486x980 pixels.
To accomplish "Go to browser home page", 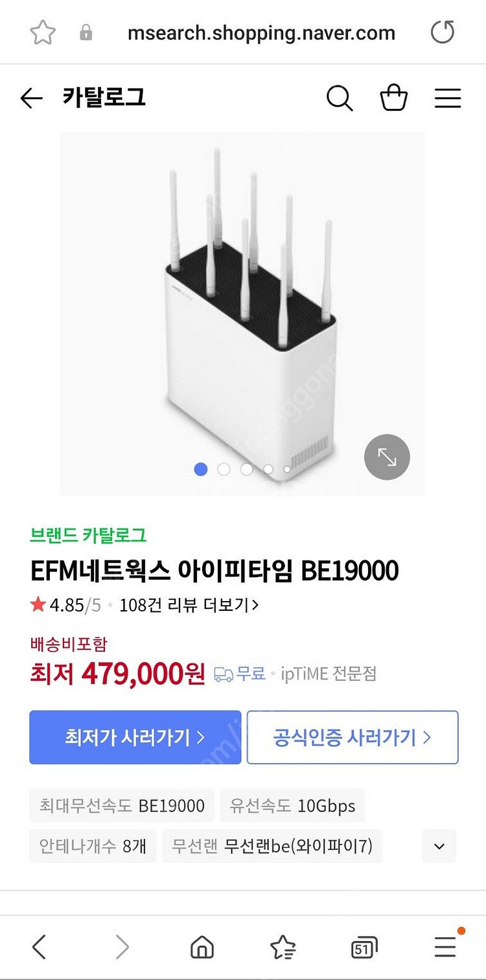I will tap(202, 948).
